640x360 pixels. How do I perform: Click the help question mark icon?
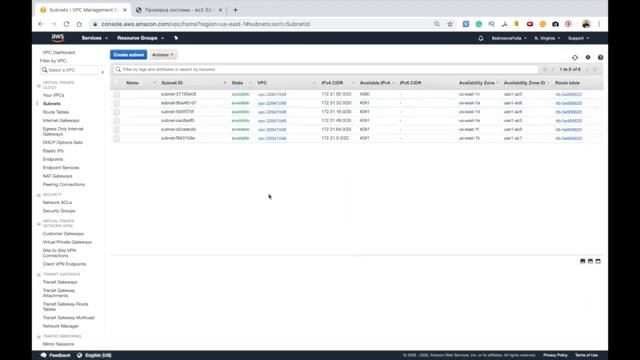coord(600,58)
